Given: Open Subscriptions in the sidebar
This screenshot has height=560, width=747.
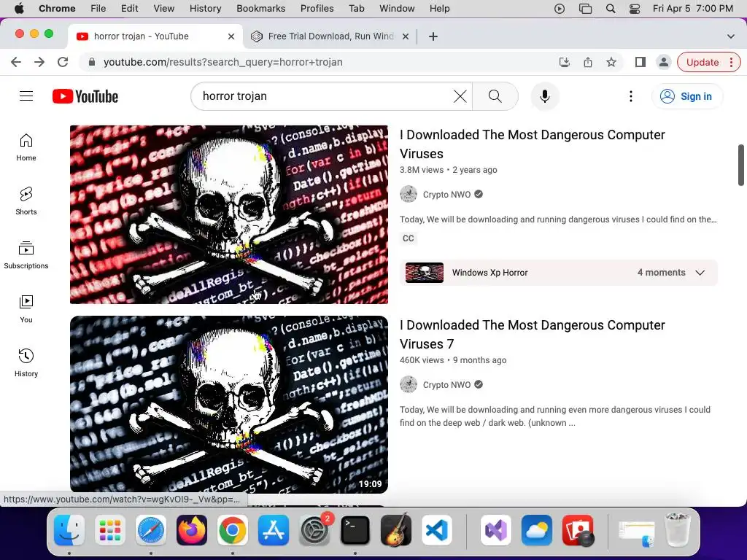Looking at the screenshot, I should (x=26, y=254).
